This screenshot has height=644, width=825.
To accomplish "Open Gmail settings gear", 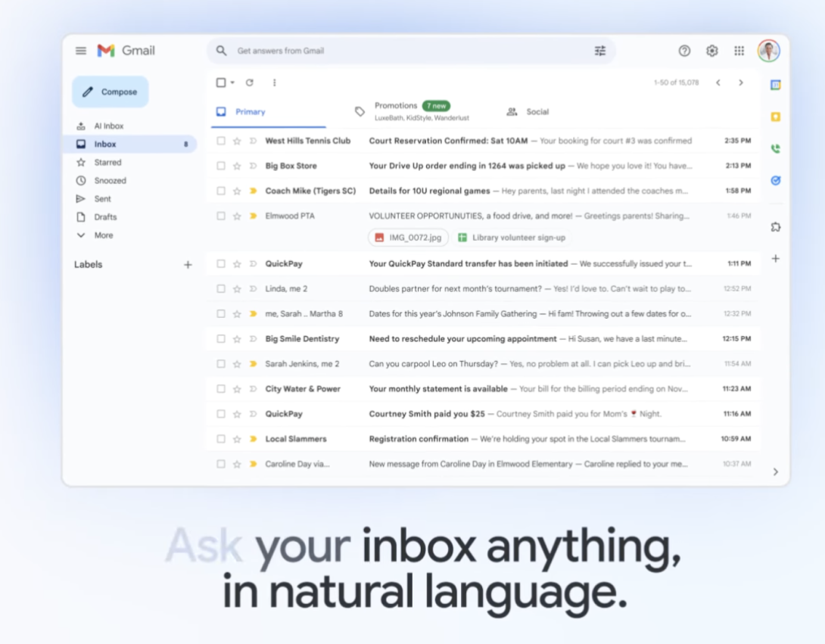I will (x=711, y=51).
